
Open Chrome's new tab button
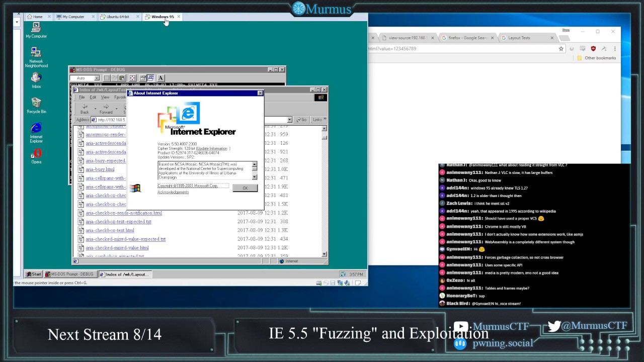point(566,38)
